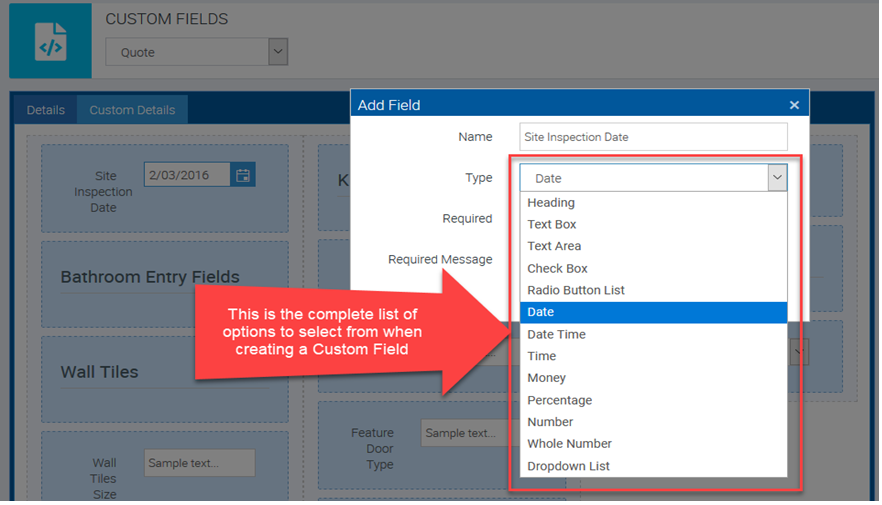Collapse the Type dropdown arrow
This screenshot has width=882, height=505.
coord(777,178)
